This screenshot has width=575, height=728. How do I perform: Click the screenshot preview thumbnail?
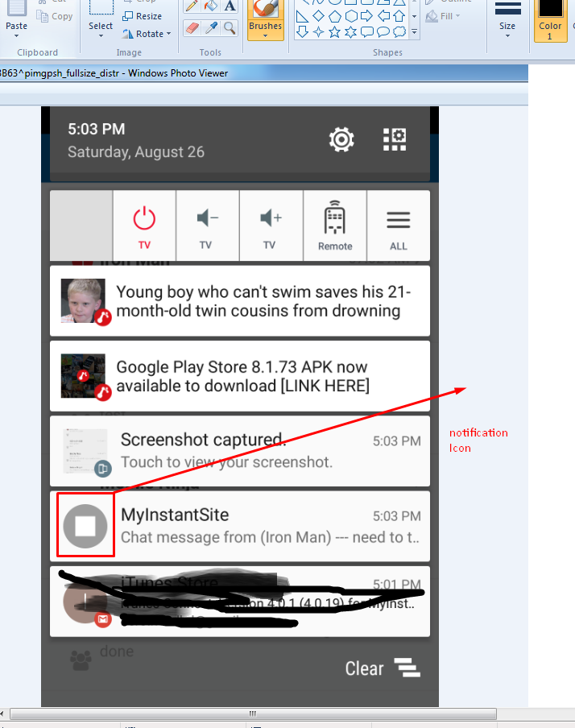click(85, 451)
